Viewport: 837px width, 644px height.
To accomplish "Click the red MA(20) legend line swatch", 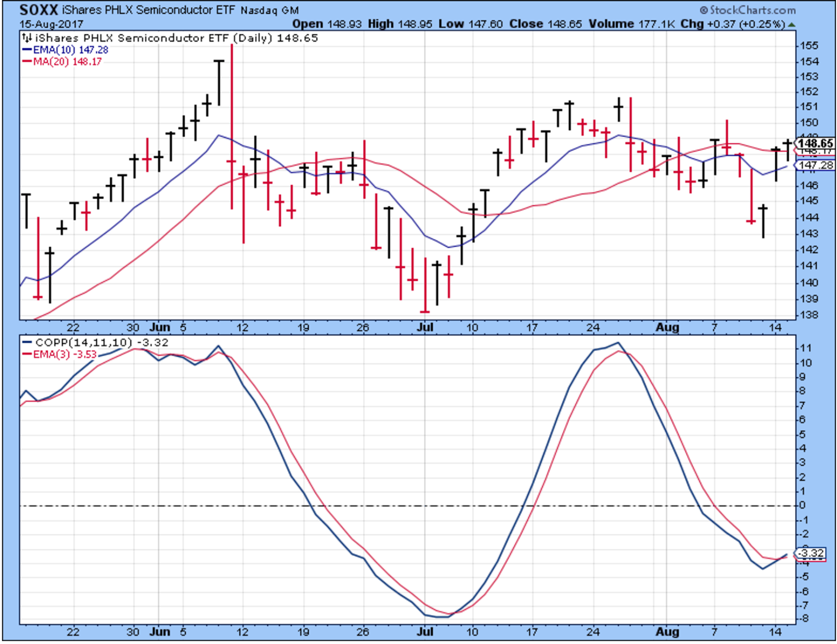I will 27,62.
